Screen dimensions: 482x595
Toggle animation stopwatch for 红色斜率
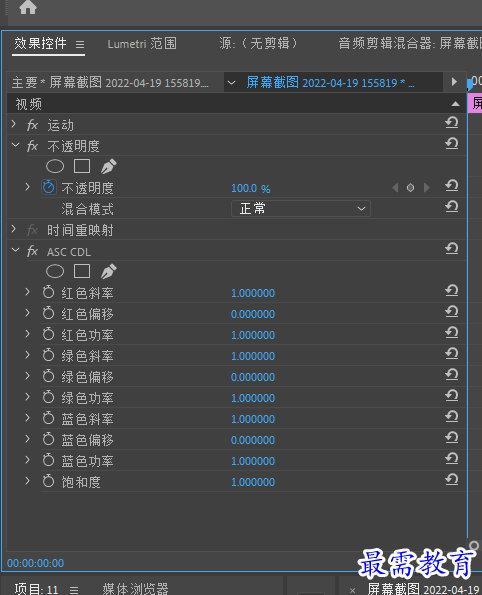49,292
